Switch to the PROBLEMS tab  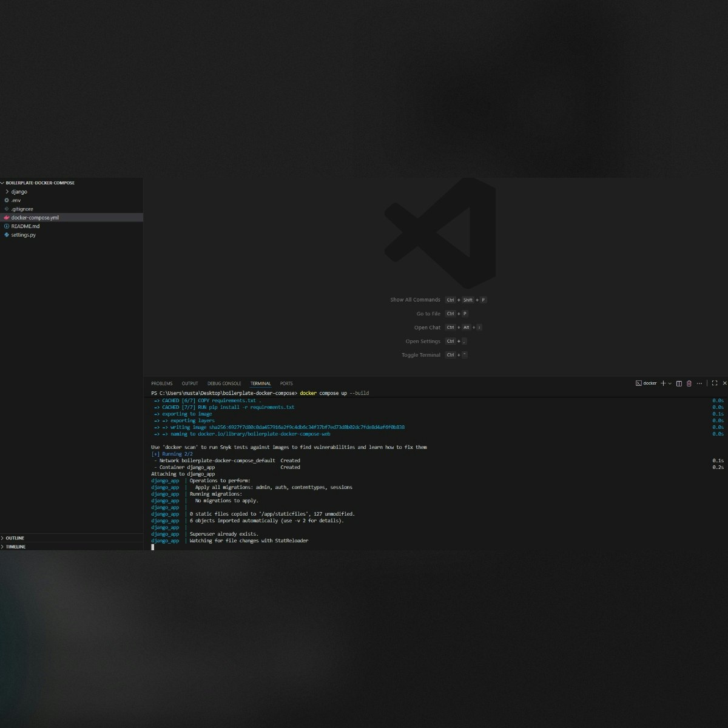161,383
